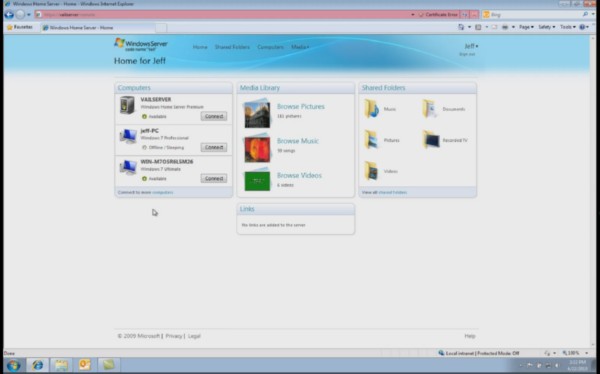Image resolution: width=600 pixels, height=374 pixels.
Task: Open the Shared Folders nav link
Action: click(x=232, y=47)
